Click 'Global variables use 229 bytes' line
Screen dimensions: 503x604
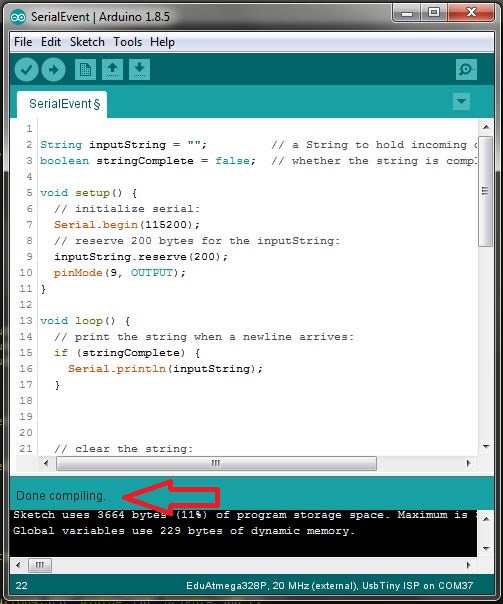tap(183, 531)
